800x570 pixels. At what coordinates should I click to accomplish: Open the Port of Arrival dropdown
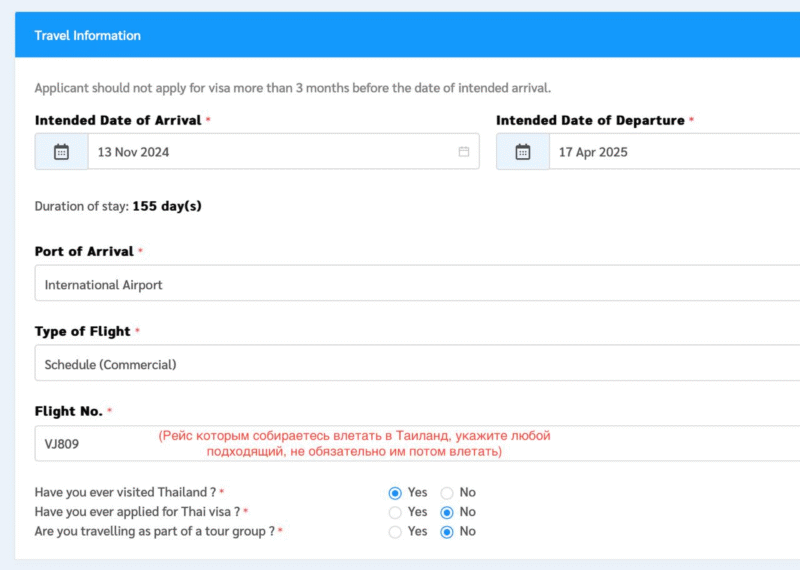[x=400, y=284]
